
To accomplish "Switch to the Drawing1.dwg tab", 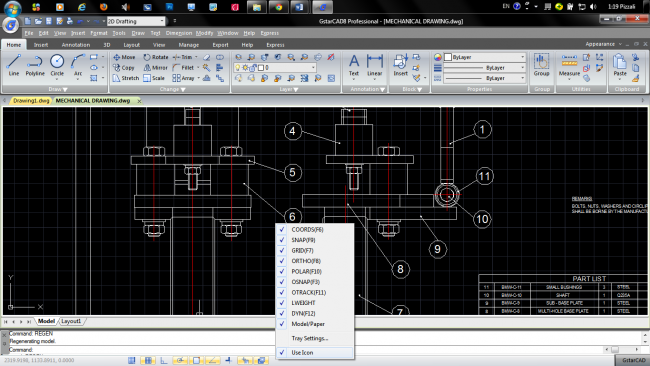I will (x=31, y=101).
